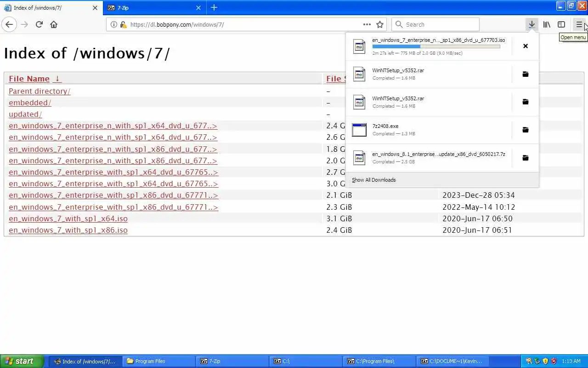Click the enterprise_n x86 link in 1.8 G row

point(113,149)
